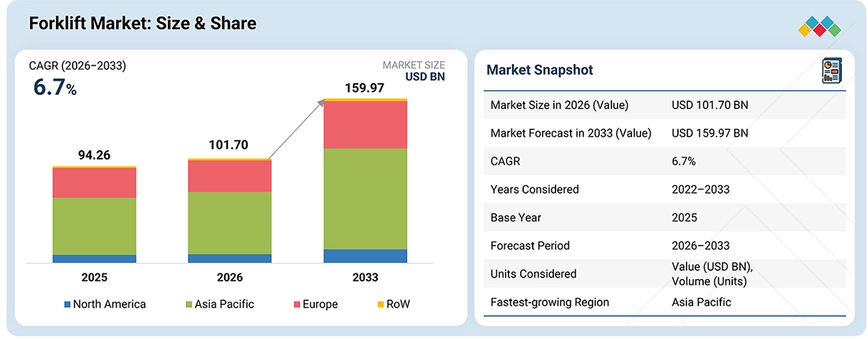Click the CAGR (2026–2033) label

click(x=77, y=66)
